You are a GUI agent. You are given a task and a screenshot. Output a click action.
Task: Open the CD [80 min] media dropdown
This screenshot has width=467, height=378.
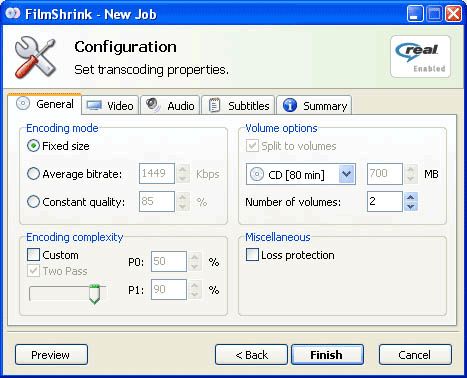click(347, 174)
